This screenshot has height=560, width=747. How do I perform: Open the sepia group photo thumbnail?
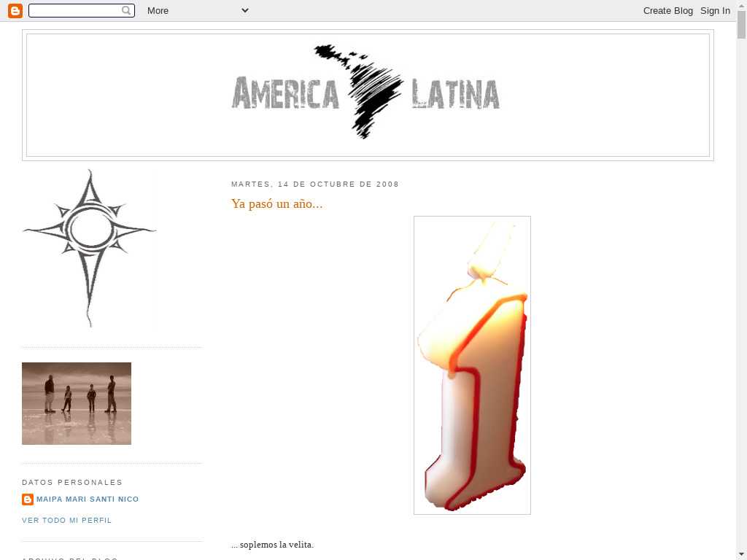click(77, 403)
